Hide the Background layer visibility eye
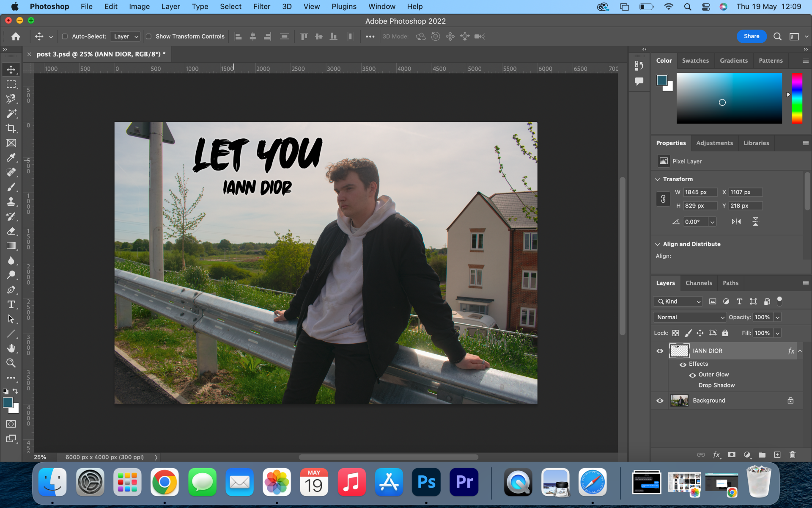The width and height of the screenshot is (812, 508). coord(660,400)
